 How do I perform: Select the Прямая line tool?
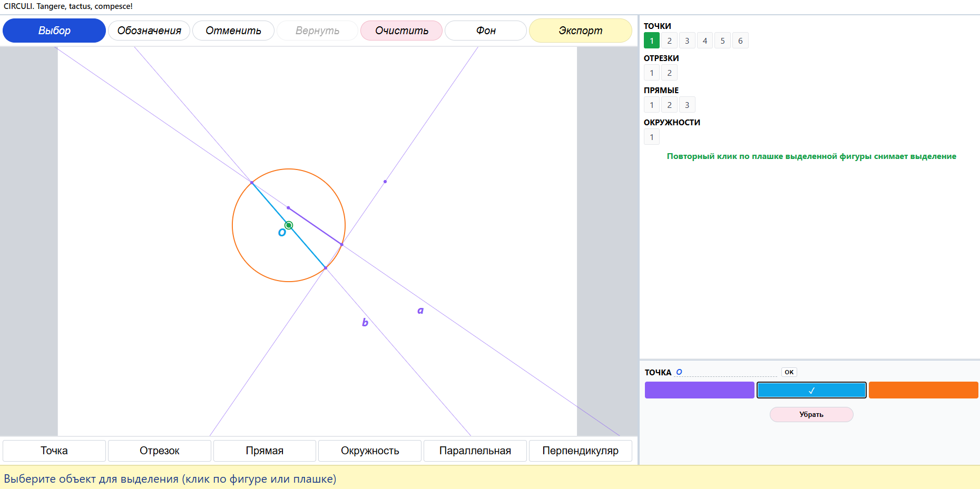tap(264, 451)
